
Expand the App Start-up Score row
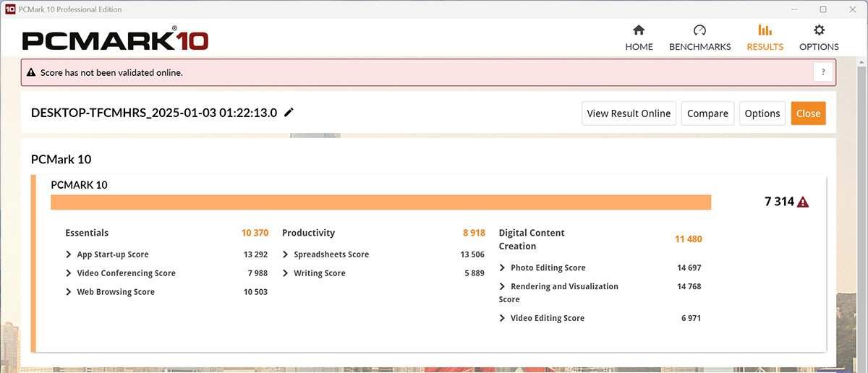pyautogui.click(x=68, y=254)
